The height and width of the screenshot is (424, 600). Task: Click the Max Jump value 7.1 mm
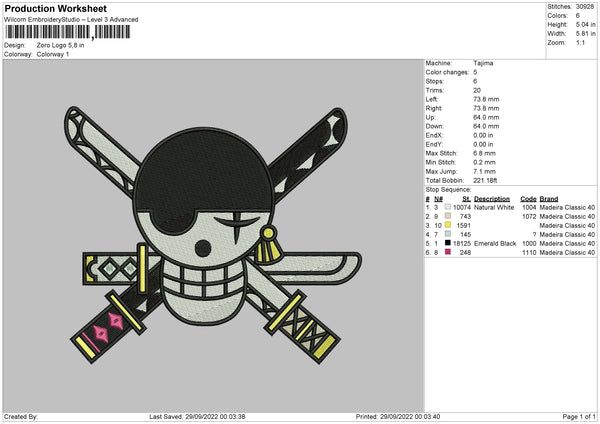click(x=484, y=171)
